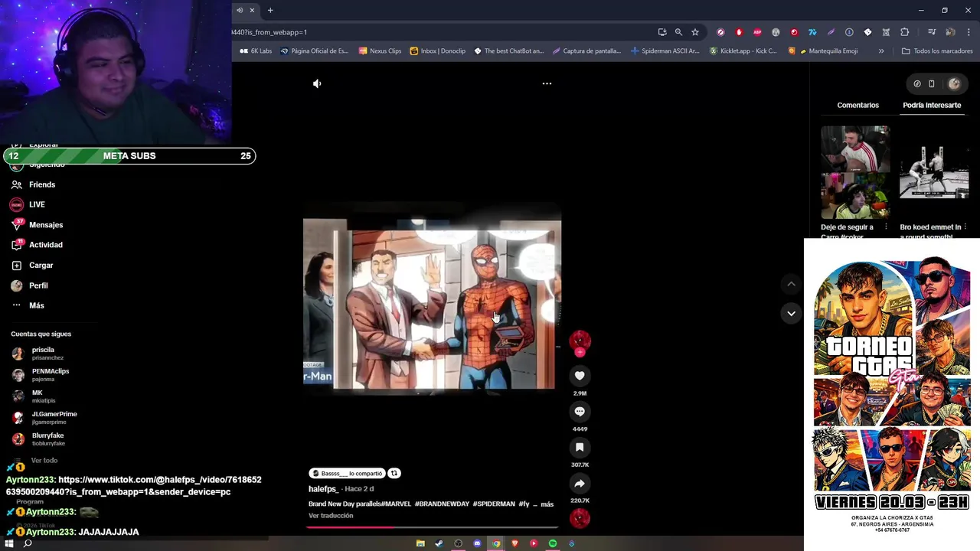The height and width of the screenshot is (551, 980).
Task: Open the video three-dots options menu
Action: 547,83
